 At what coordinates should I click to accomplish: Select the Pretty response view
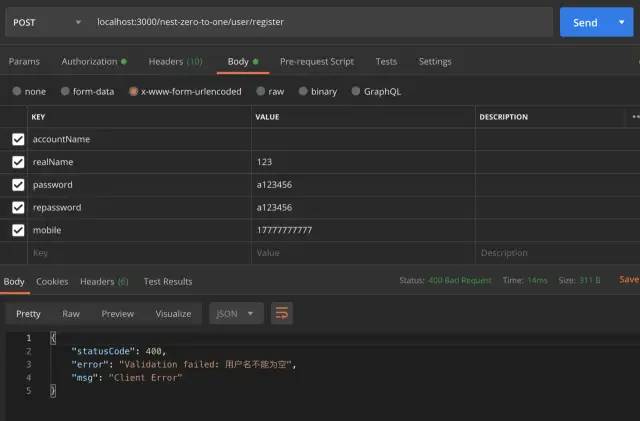(28, 314)
